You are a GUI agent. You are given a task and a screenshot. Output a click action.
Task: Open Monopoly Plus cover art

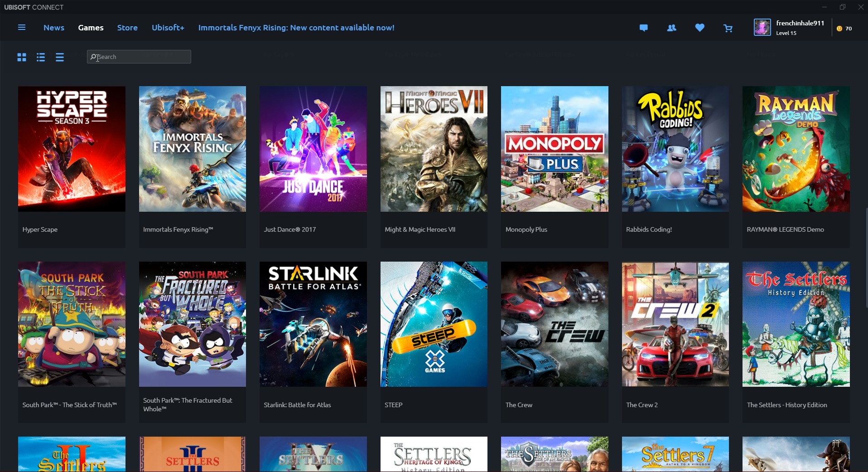pos(555,149)
